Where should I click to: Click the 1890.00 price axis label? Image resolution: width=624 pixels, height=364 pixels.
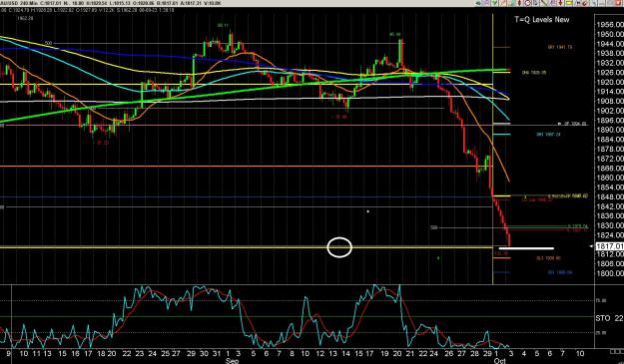pyautogui.click(x=610, y=130)
